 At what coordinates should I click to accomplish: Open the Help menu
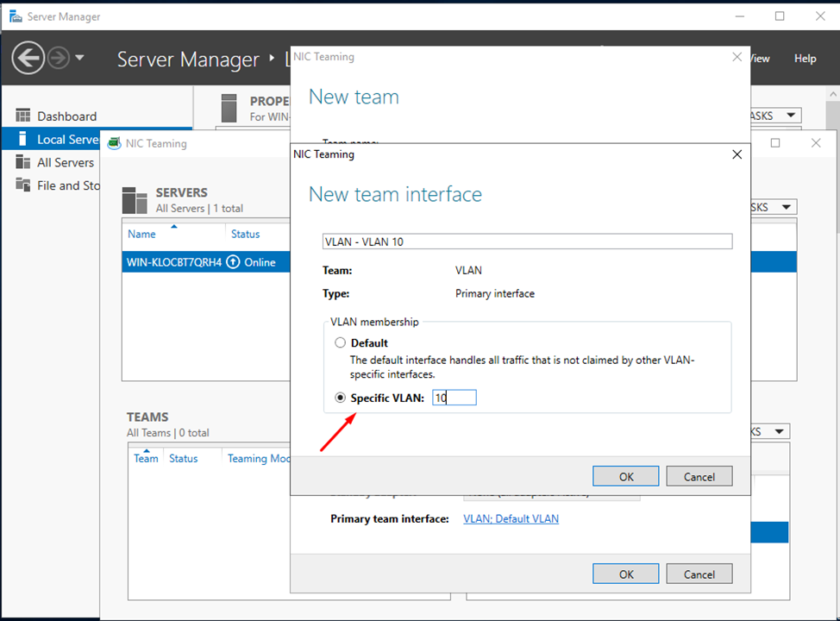point(805,59)
